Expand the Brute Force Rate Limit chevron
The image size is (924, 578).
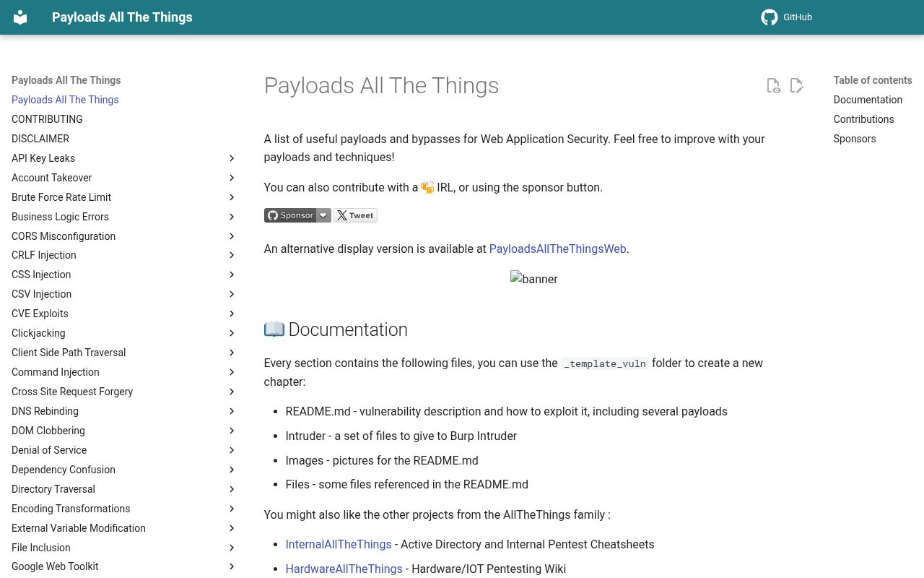coord(232,197)
